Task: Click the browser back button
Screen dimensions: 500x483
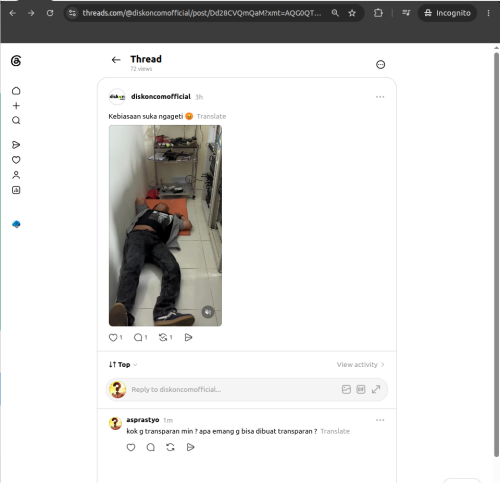Action: pyautogui.click(x=13, y=13)
